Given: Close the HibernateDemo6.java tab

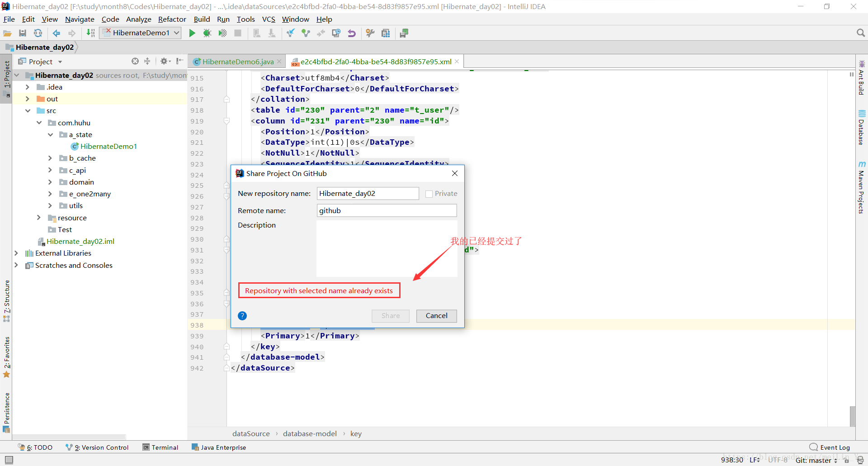Looking at the screenshot, I should [279, 62].
